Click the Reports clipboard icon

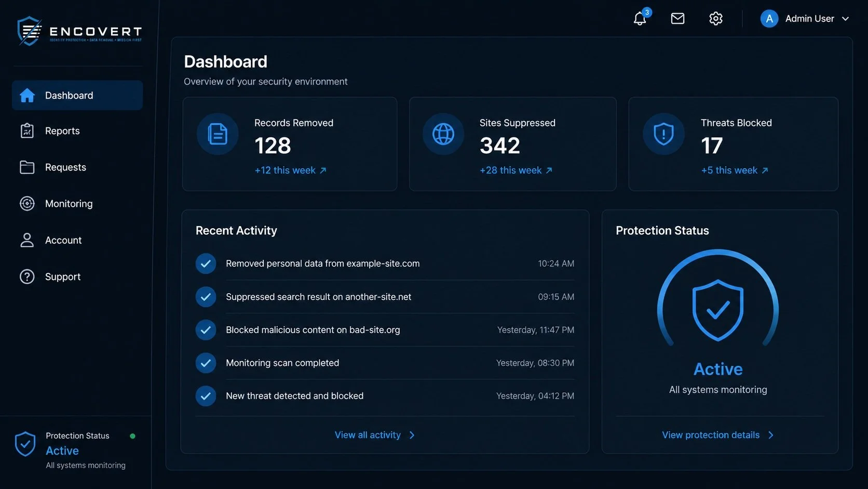[27, 131]
